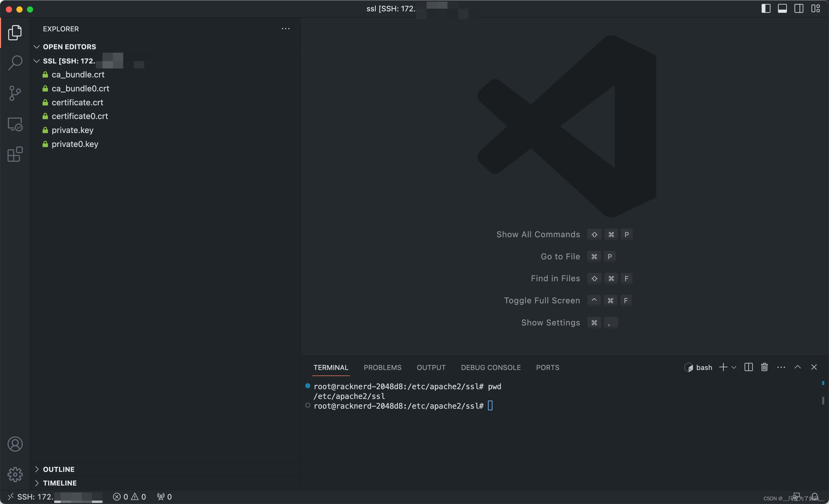The width and height of the screenshot is (829, 504).
Task: Maximize panel size chevron icon
Action: click(x=797, y=367)
